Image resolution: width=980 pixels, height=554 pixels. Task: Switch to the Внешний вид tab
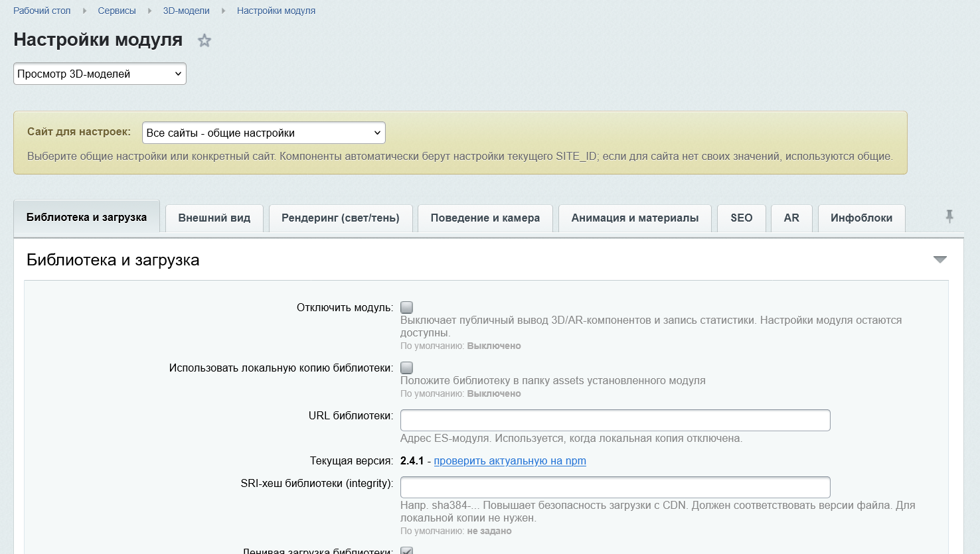click(214, 218)
